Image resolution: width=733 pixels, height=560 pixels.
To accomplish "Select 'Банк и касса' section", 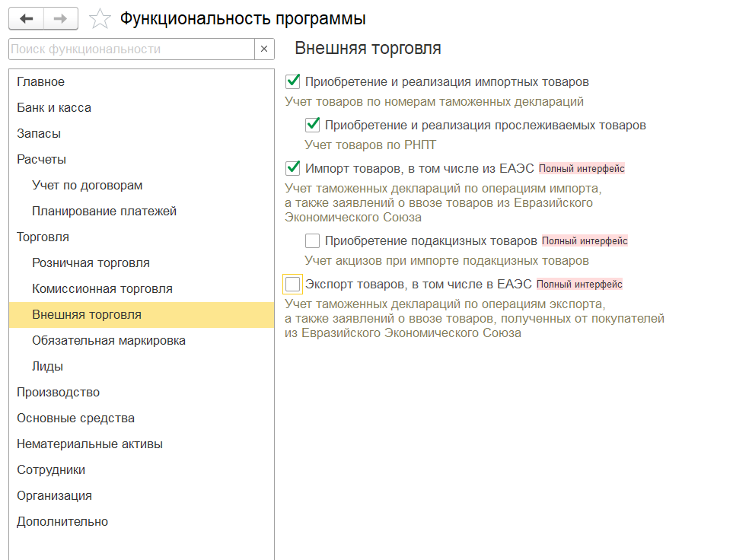I will [x=141, y=107].
